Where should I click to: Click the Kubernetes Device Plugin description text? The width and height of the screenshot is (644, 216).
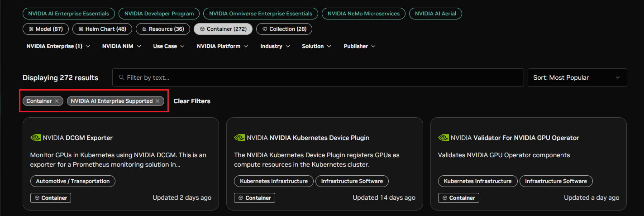click(317, 159)
